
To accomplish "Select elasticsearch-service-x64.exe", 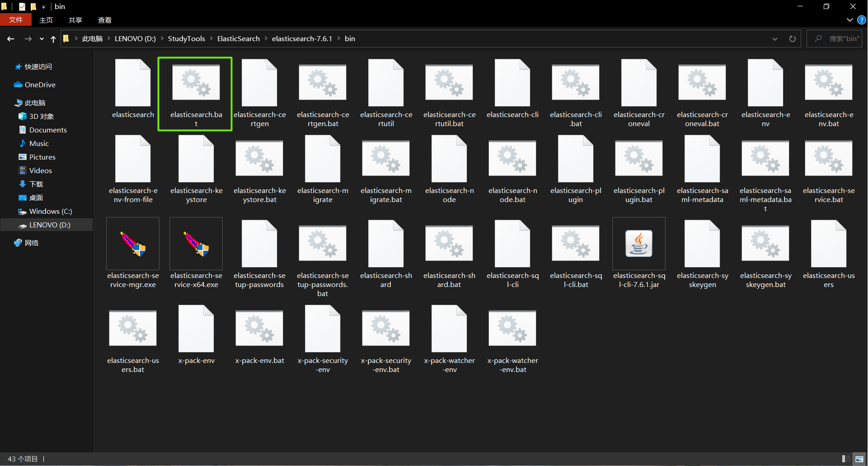I will (196, 254).
